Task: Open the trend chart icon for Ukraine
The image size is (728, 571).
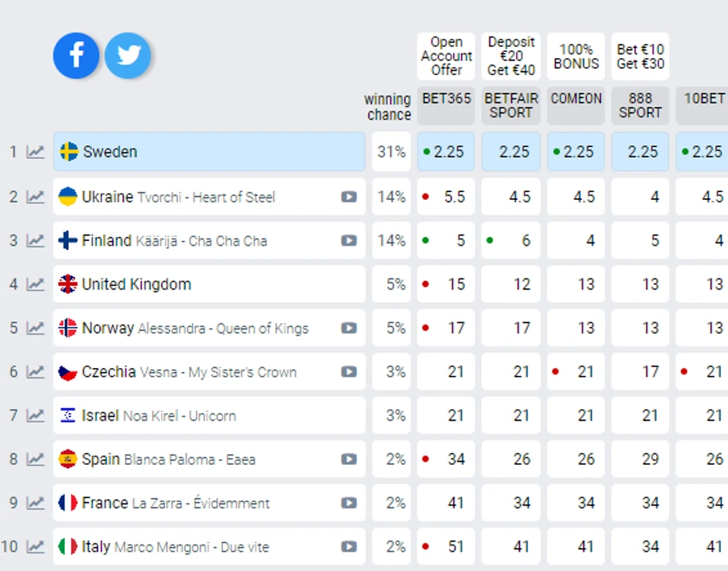Action: coord(36,197)
